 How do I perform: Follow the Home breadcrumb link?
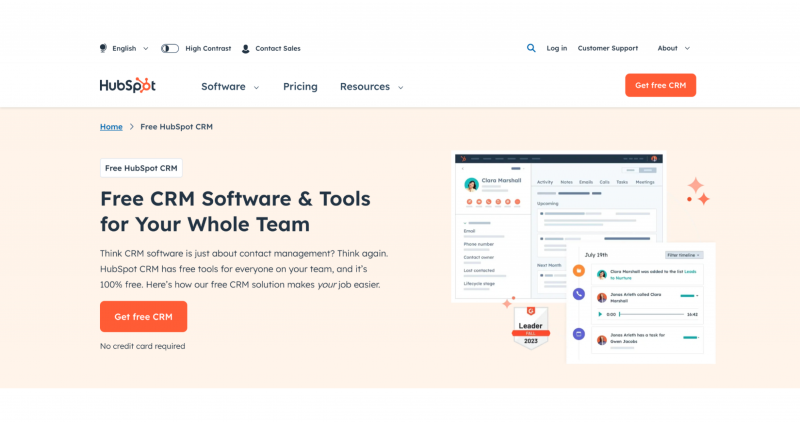point(111,127)
